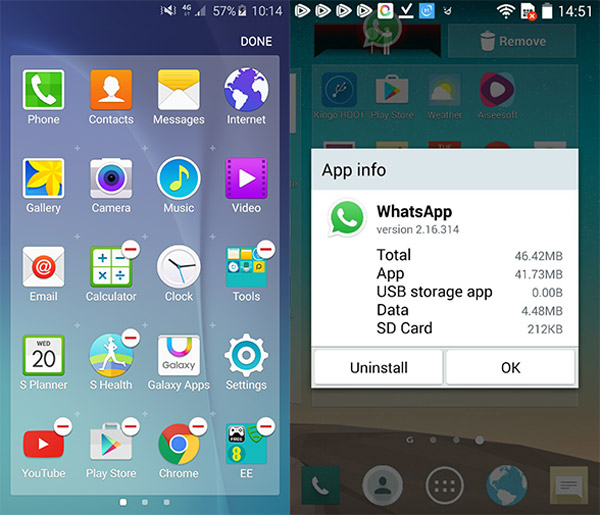Open the Tools folder
The height and width of the screenshot is (515, 600).
pos(246,267)
